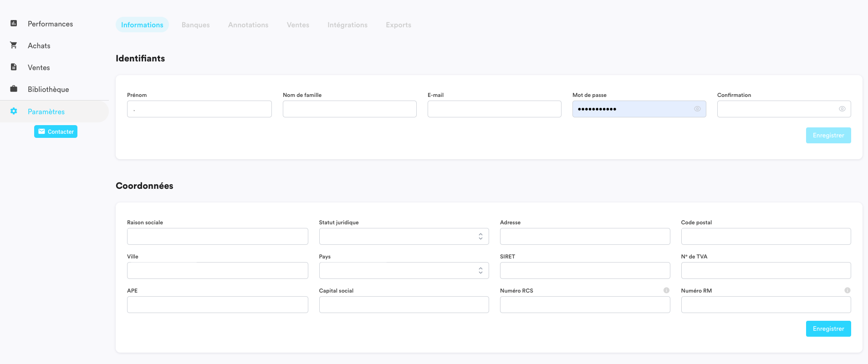The width and height of the screenshot is (868, 364).
Task: Click the Identifiants section heading
Action: [140, 58]
